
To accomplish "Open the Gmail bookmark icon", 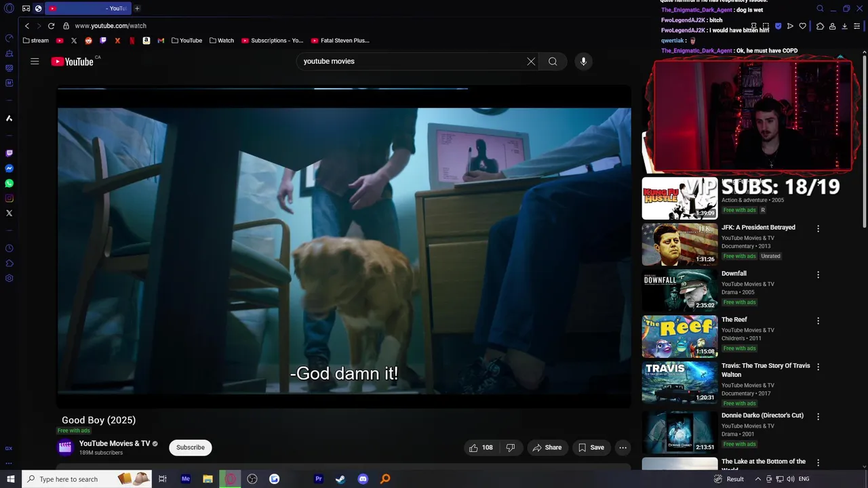I will click(161, 41).
